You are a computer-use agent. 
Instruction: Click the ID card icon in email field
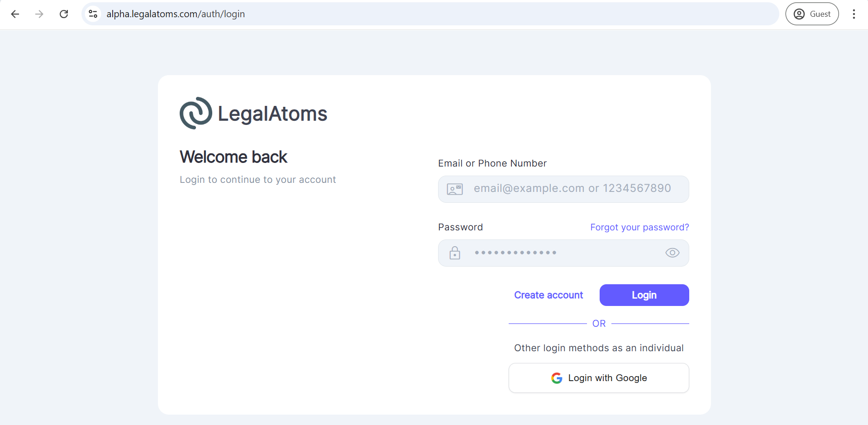[x=455, y=189]
